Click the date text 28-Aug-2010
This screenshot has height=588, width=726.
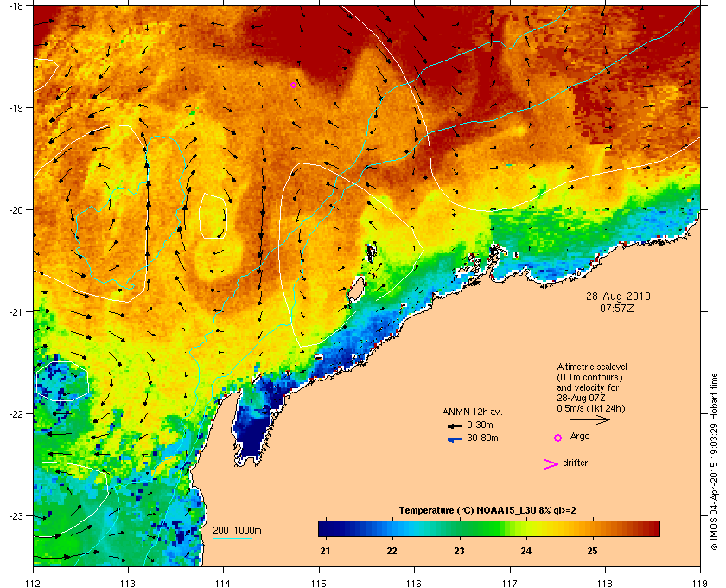618,297
